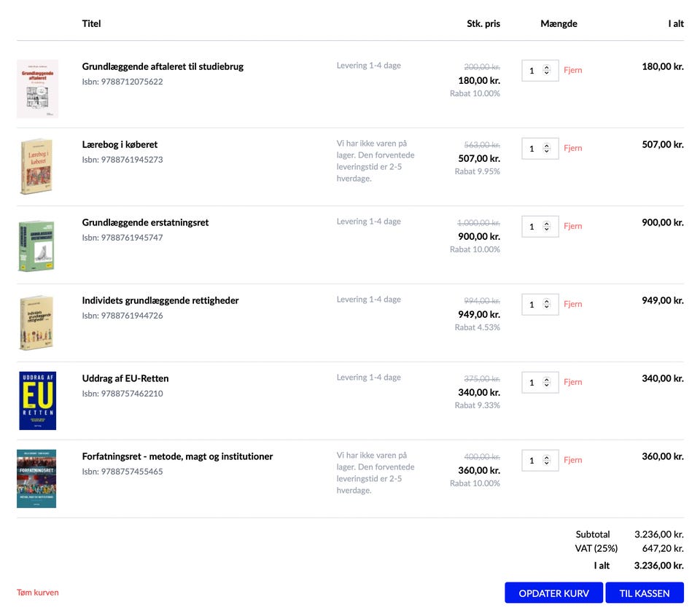
Task: Click the Lærebog i køberet cover image
Action: point(36,167)
